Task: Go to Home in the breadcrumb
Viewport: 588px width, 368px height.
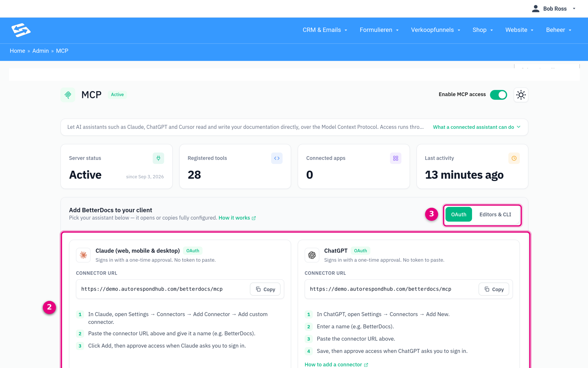Action: pos(17,51)
